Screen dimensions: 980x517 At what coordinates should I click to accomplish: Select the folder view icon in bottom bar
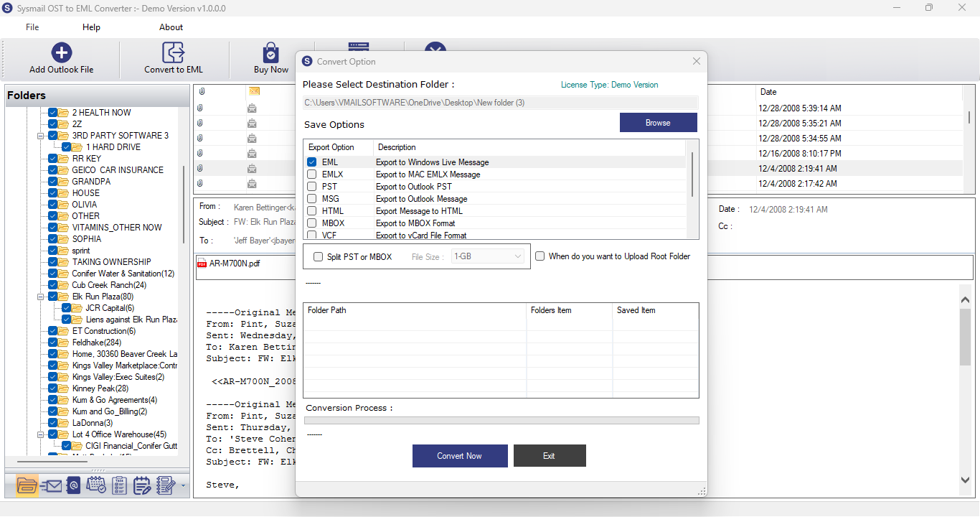tap(27, 486)
